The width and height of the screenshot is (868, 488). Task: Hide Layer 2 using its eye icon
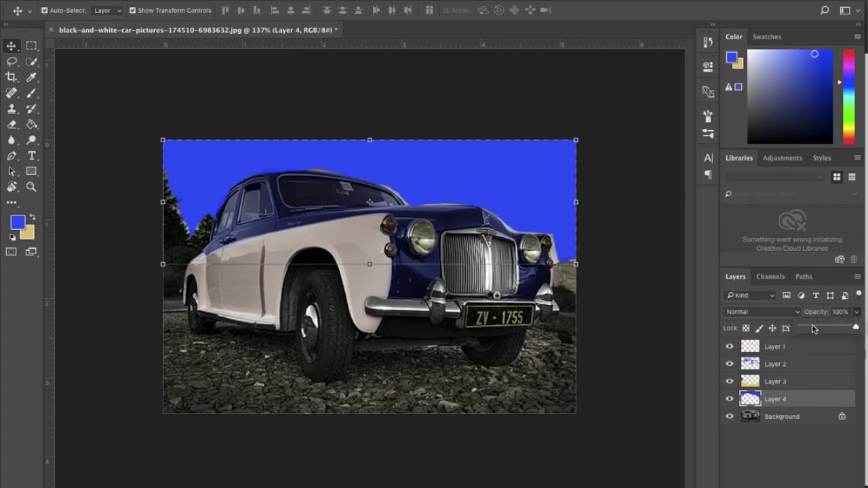coord(730,364)
